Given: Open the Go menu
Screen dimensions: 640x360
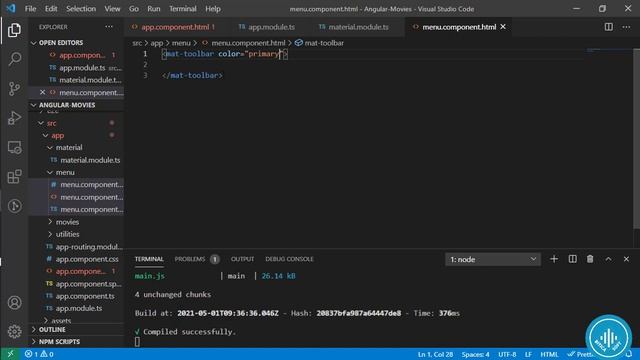Looking at the screenshot, I should [x=134, y=9].
